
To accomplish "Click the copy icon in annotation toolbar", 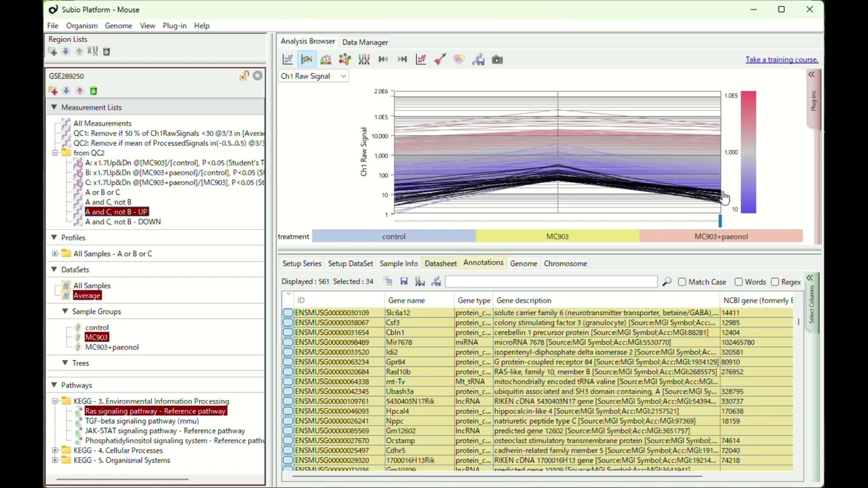I will tap(388, 282).
